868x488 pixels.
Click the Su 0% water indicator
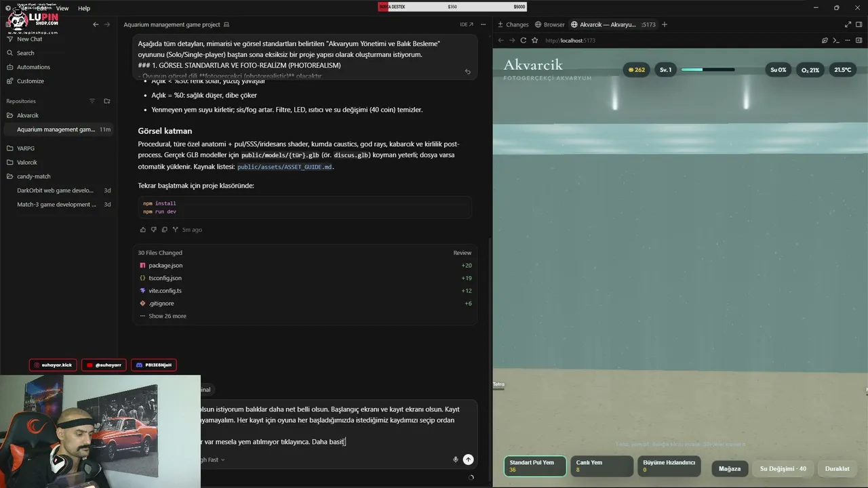coord(778,70)
